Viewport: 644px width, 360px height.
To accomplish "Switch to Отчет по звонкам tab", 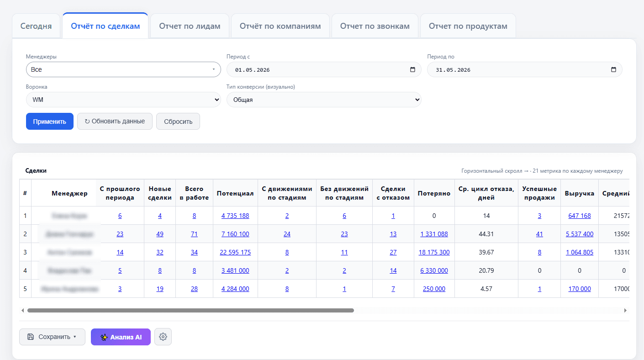I will point(375,26).
